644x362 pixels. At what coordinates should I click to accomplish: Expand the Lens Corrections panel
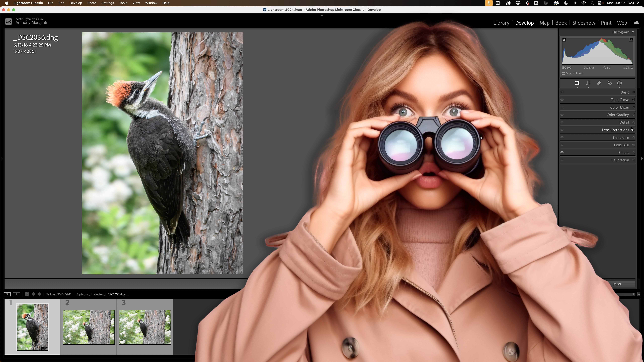click(x=615, y=130)
